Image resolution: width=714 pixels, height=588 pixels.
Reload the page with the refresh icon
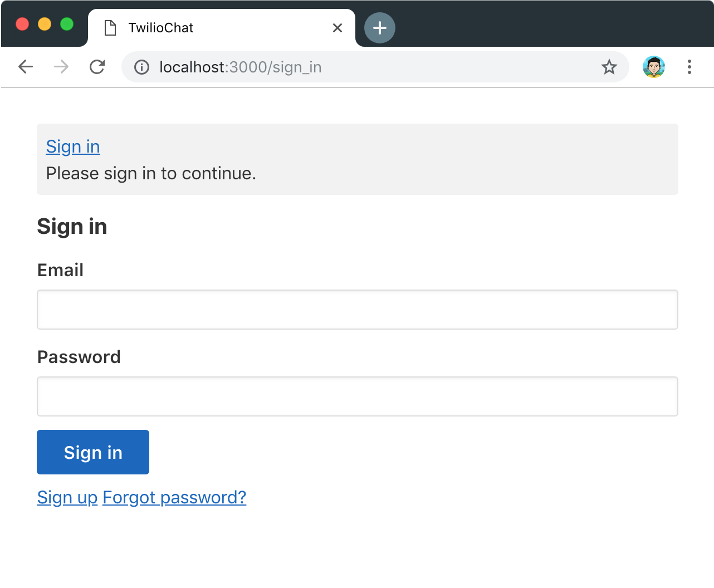97,67
